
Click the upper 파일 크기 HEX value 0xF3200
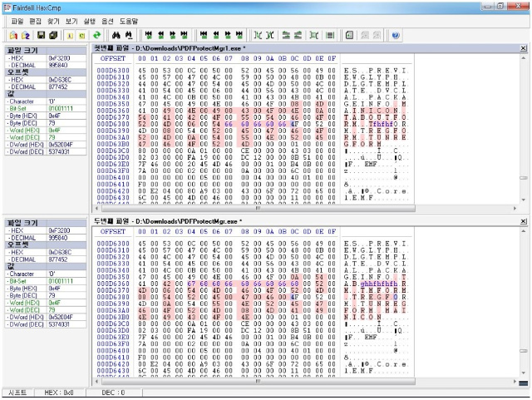coord(59,58)
